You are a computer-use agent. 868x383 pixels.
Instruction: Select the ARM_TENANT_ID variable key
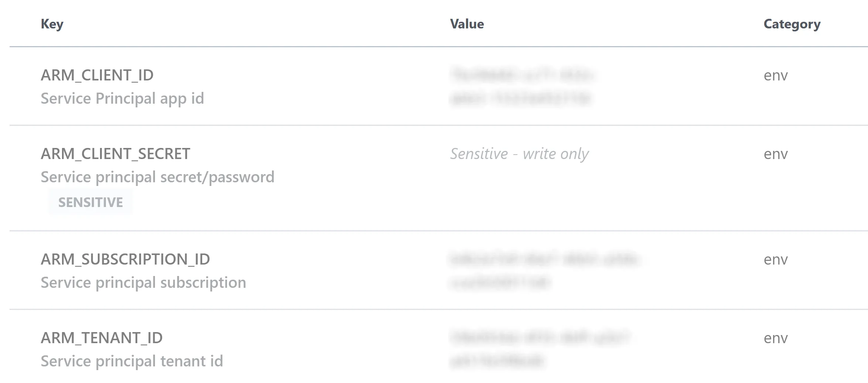(x=102, y=338)
